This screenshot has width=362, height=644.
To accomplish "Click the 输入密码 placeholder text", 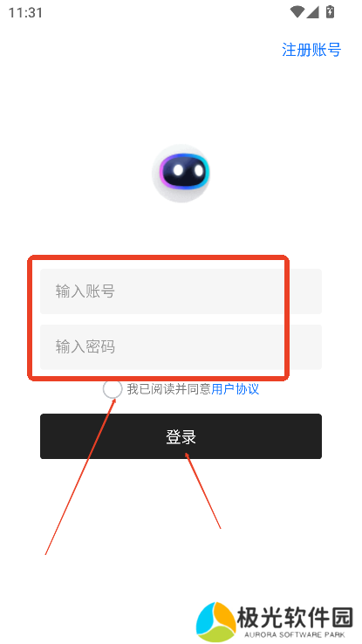I will [x=85, y=347].
